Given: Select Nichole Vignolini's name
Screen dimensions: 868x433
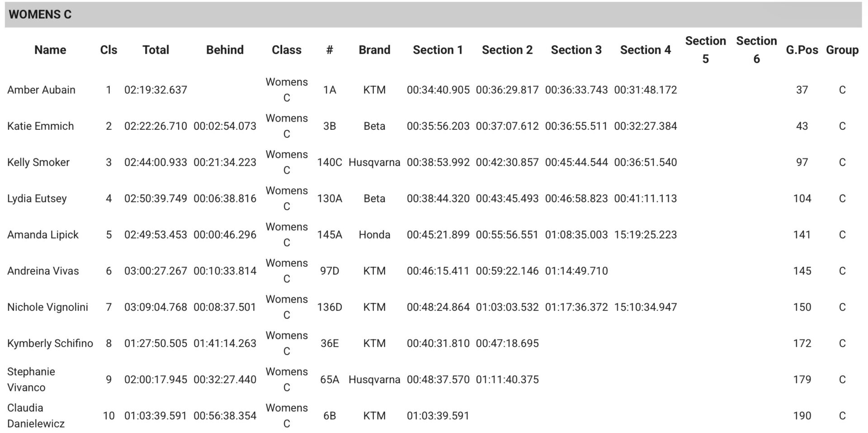Looking at the screenshot, I should 47,307.
